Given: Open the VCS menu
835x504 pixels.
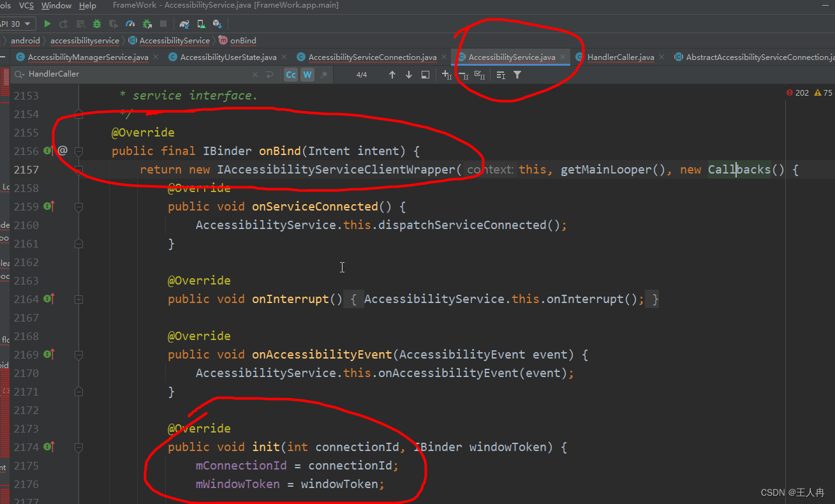Looking at the screenshot, I should (27, 6).
